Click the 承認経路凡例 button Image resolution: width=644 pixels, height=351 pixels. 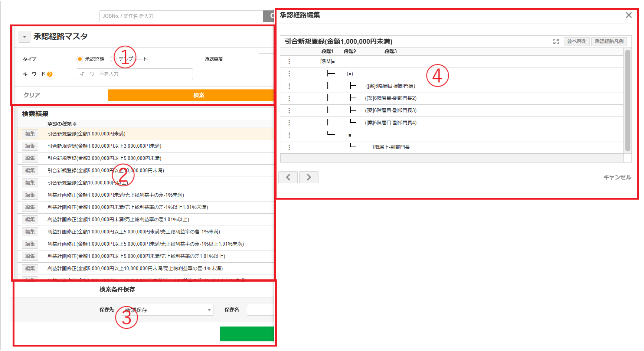click(x=609, y=42)
